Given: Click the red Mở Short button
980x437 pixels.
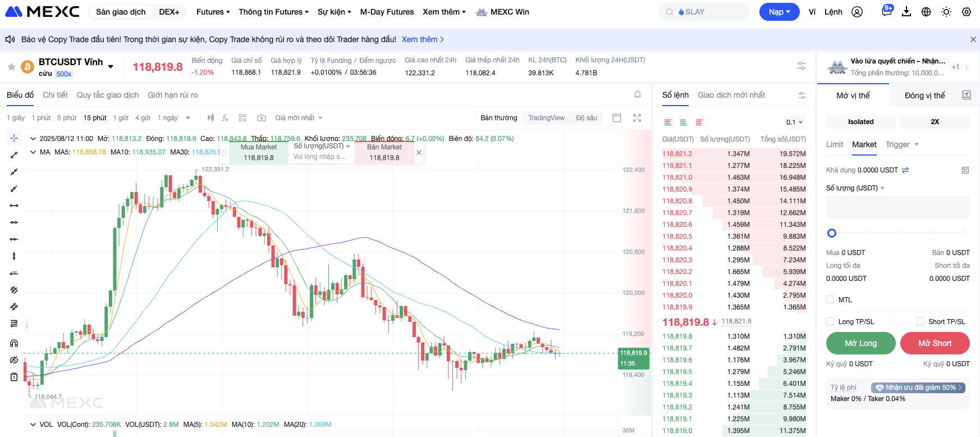Looking at the screenshot, I should [935, 343].
